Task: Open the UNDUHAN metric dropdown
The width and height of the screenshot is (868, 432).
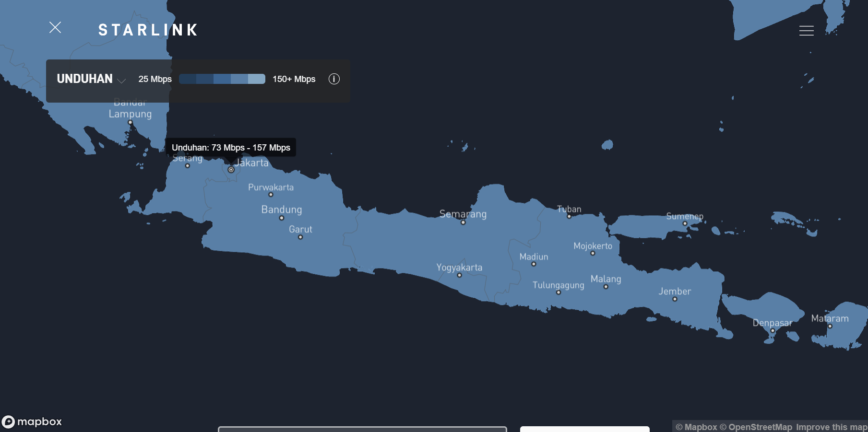Action: coord(84,79)
